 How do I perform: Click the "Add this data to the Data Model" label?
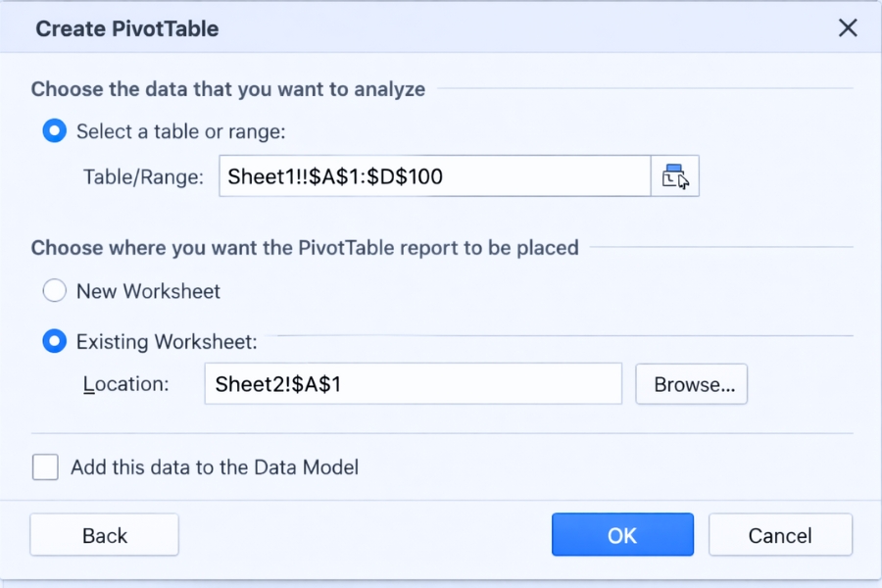[214, 467]
